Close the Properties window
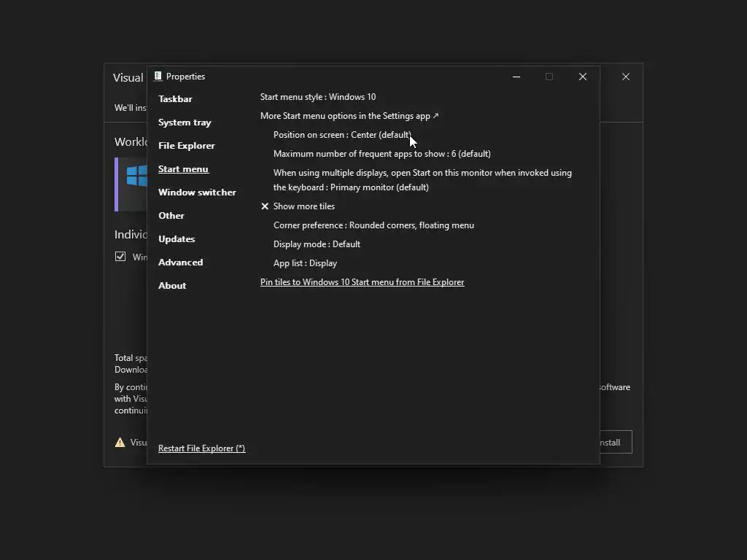The image size is (747, 560). (x=583, y=77)
